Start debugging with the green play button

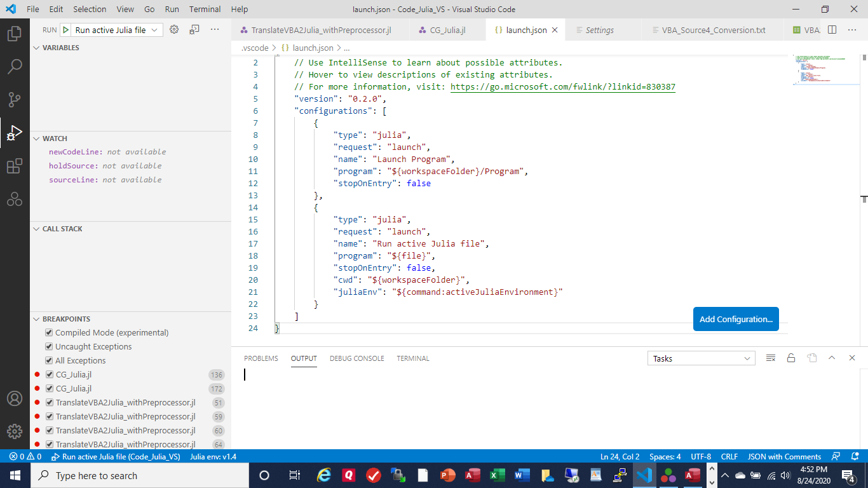[x=66, y=29]
